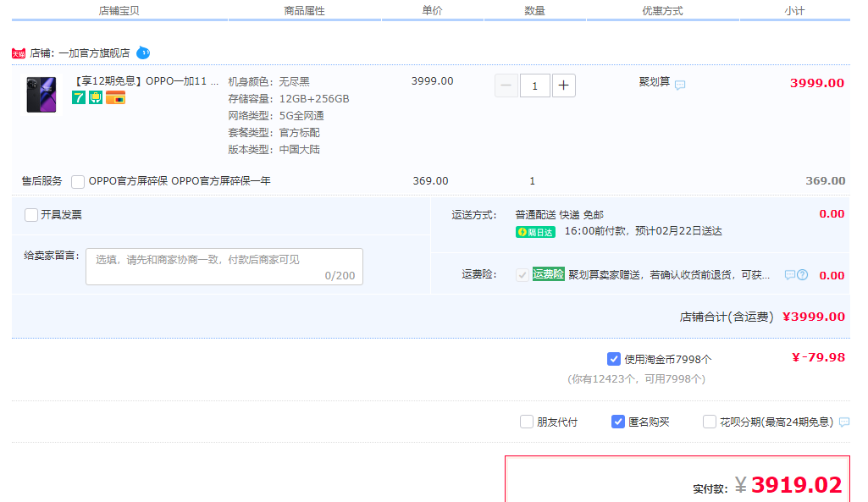The height and width of the screenshot is (502, 868).
Task: Click the comment icon beside 花呗分期 option
Action: (844, 422)
